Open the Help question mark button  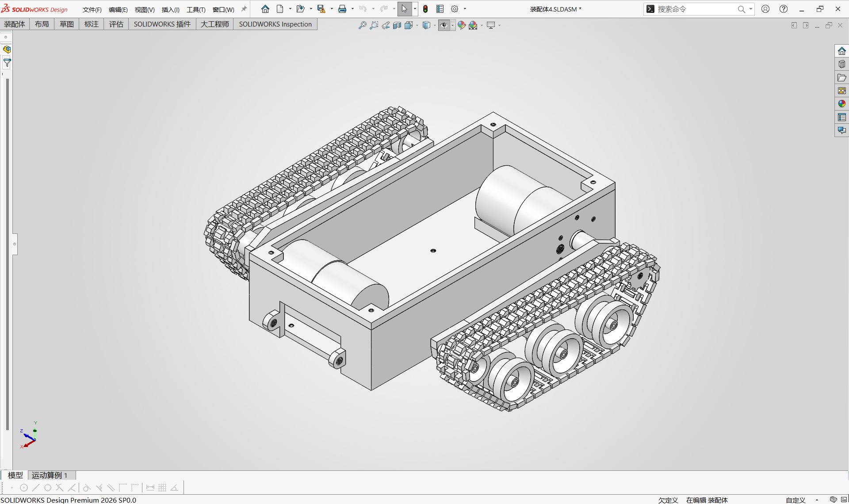click(x=784, y=9)
